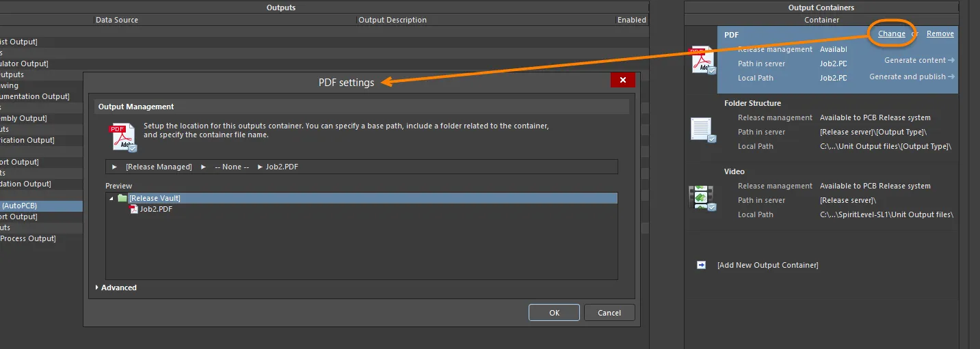The image size is (980, 349).
Task: Click the PDF file icon beside Job2.PDF in Preview
Action: [134, 209]
